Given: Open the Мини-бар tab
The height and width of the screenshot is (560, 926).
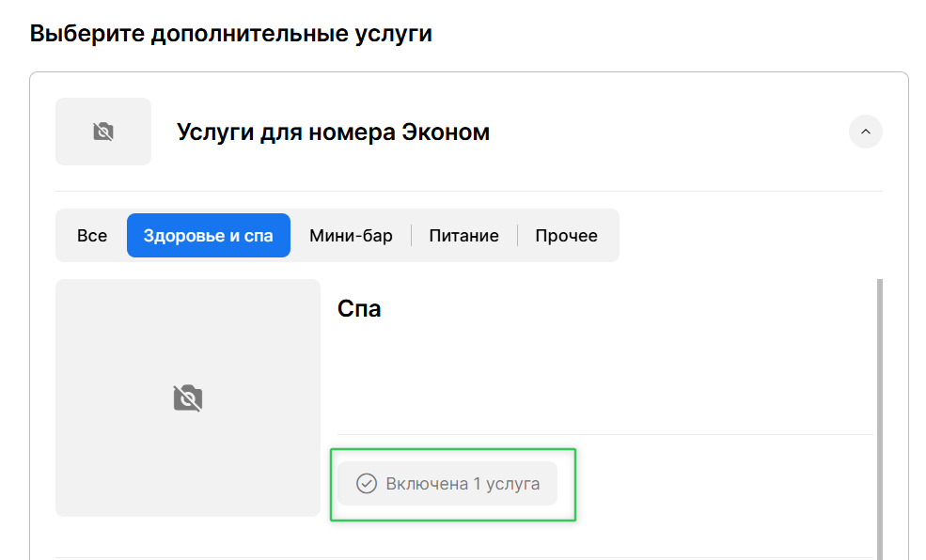Looking at the screenshot, I should click(351, 235).
